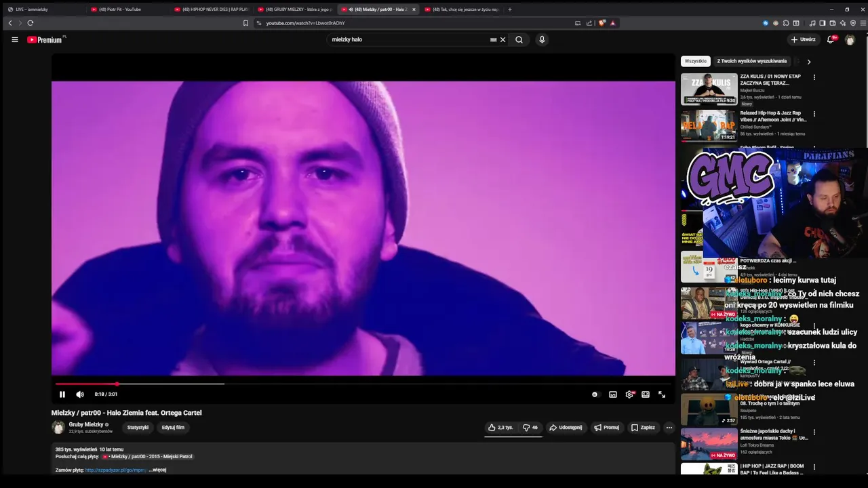868x488 pixels.
Task: Open the Statystyki button
Action: pyautogui.click(x=138, y=428)
